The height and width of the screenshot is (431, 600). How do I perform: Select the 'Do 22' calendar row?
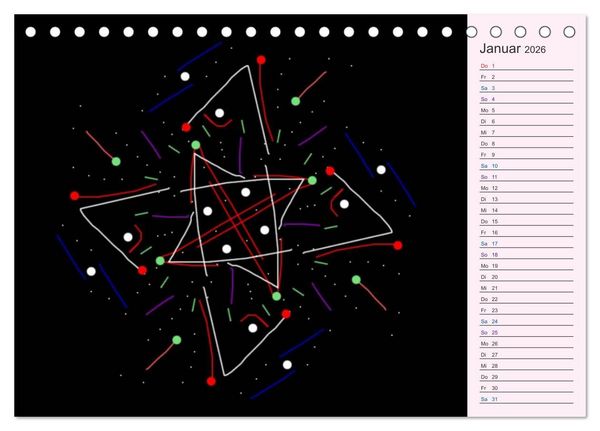tap(527, 299)
